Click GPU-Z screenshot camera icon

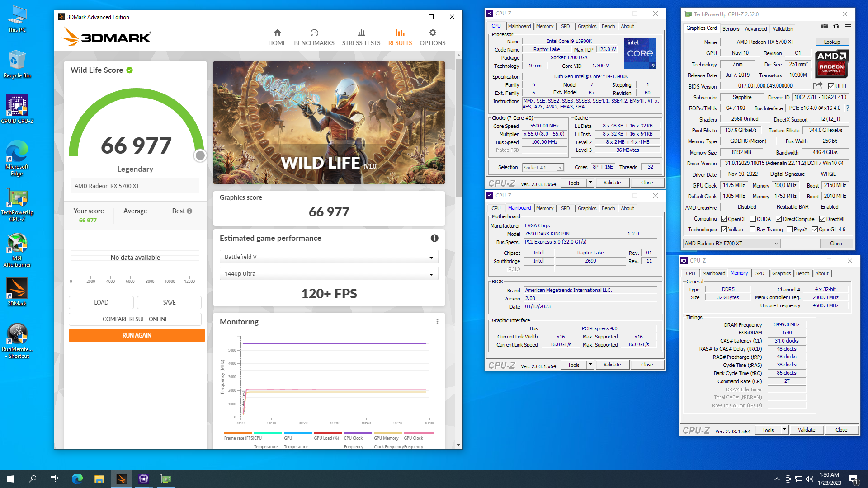click(825, 27)
